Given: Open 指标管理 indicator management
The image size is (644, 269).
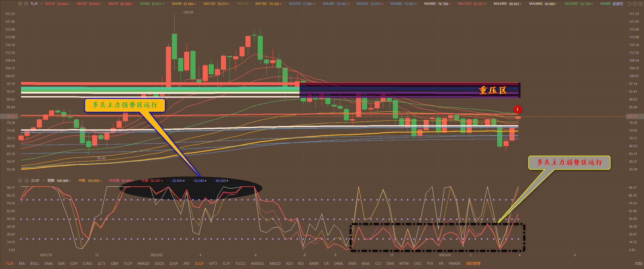Looking at the screenshot, I should click(473, 264).
